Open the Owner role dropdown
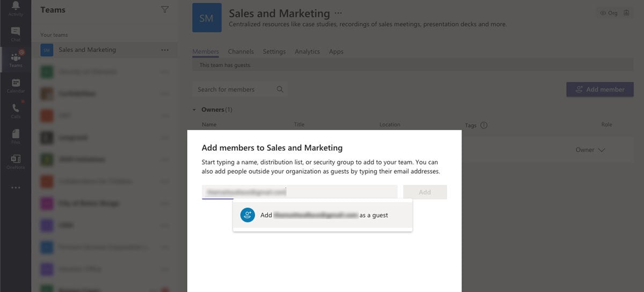The height and width of the screenshot is (292, 644). 590,150
